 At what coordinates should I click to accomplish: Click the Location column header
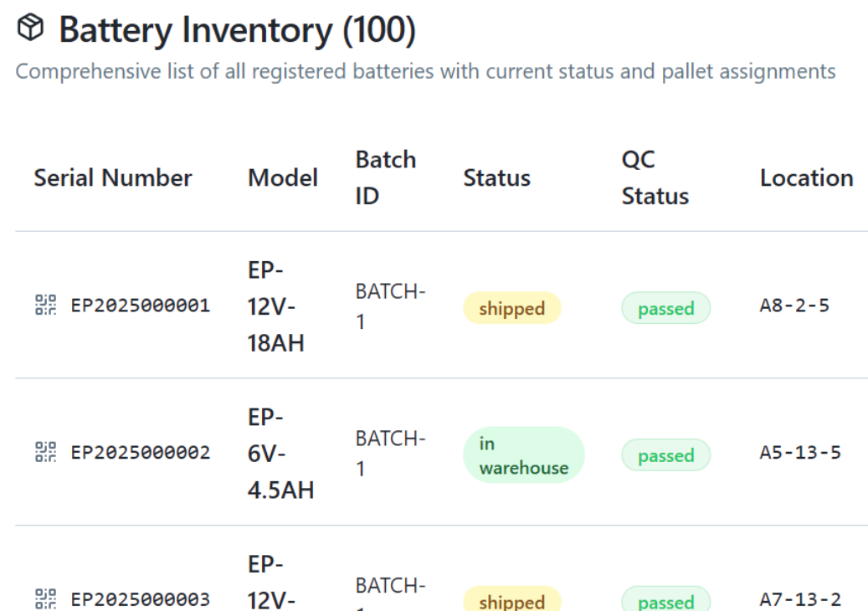[x=806, y=177]
